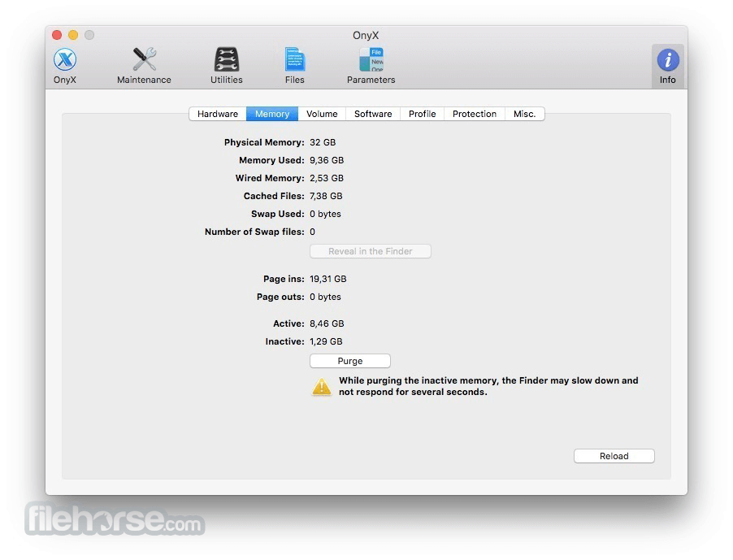Select the Info toolbar icon

[667, 67]
